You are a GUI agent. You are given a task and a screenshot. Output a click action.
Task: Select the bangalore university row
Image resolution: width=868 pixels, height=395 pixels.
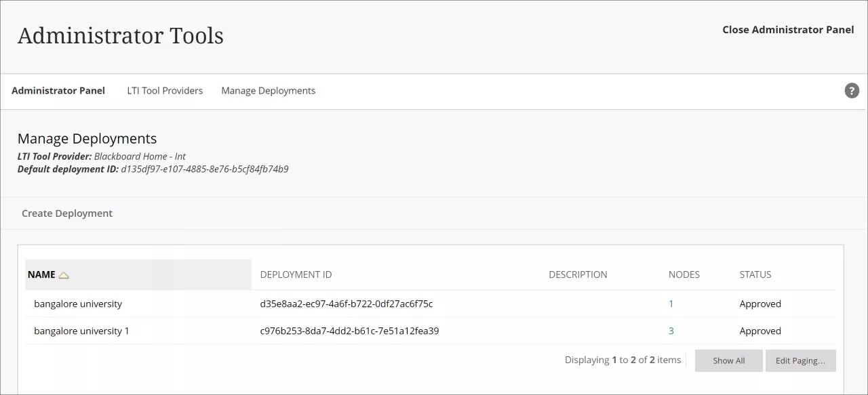point(78,304)
